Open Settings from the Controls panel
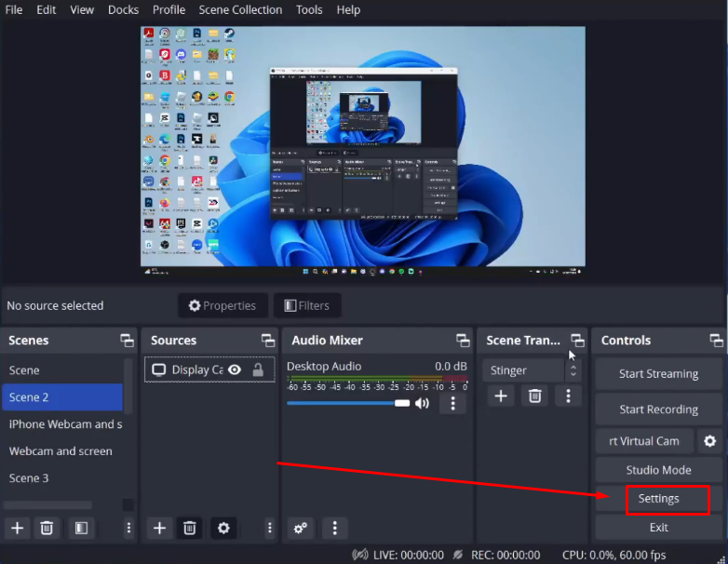 (x=658, y=499)
